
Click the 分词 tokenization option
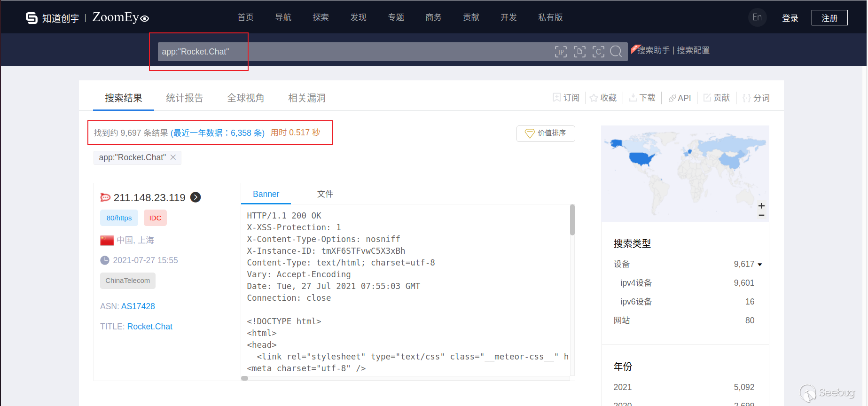click(x=756, y=98)
